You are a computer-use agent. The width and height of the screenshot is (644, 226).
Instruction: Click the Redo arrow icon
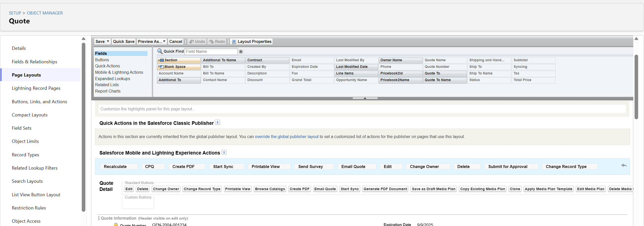tap(211, 42)
